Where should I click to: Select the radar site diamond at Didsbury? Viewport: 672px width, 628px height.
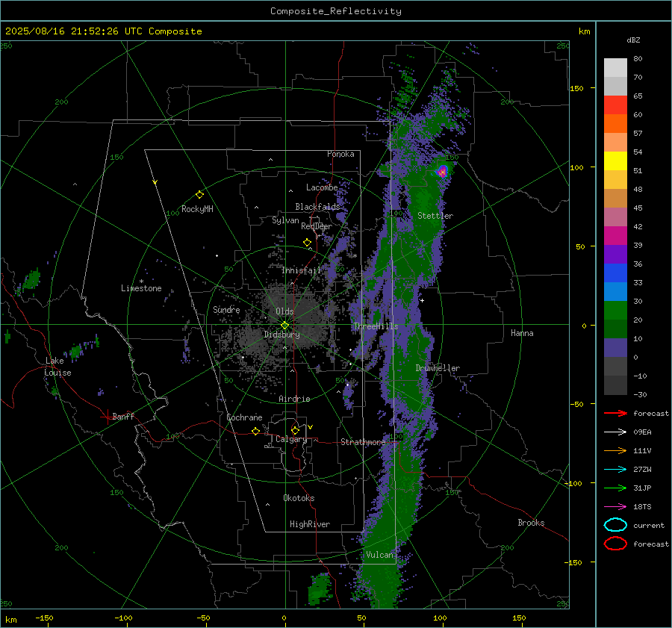pyautogui.click(x=285, y=326)
